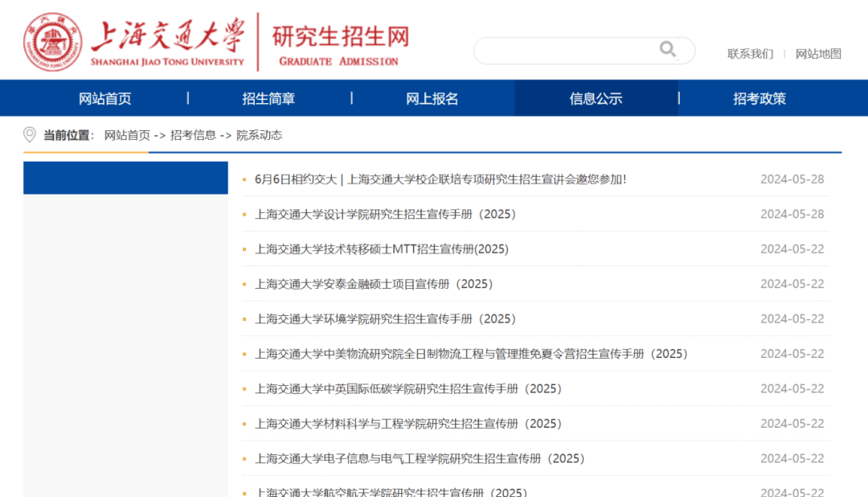This screenshot has height=497, width=868.
Task: Open the 招考政策 navigation section
Action: pyautogui.click(x=759, y=97)
